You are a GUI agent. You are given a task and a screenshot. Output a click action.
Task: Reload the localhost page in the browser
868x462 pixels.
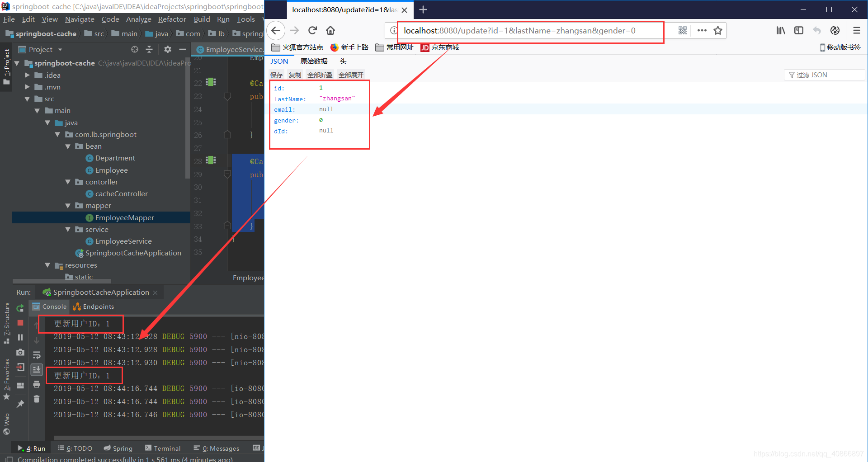312,30
